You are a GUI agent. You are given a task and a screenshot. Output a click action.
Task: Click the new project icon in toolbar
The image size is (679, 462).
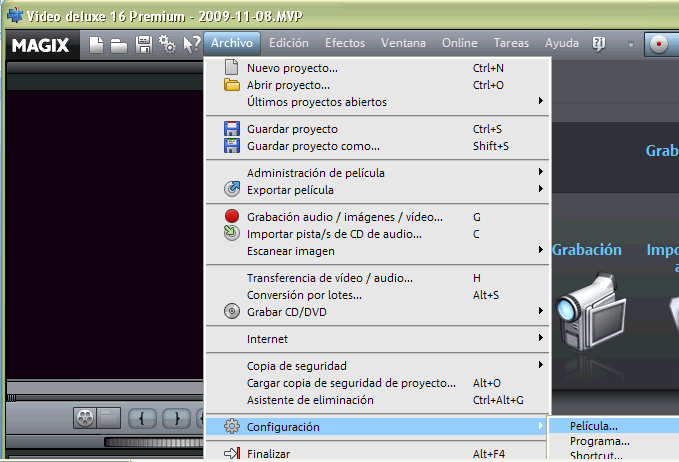[x=97, y=44]
